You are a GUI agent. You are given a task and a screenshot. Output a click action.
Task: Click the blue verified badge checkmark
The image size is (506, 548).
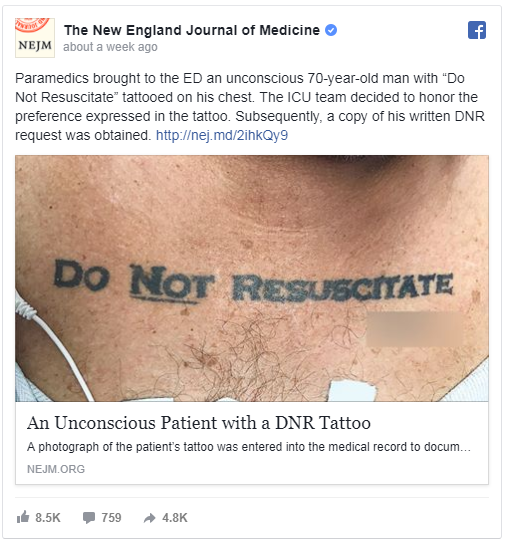tap(331, 30)
